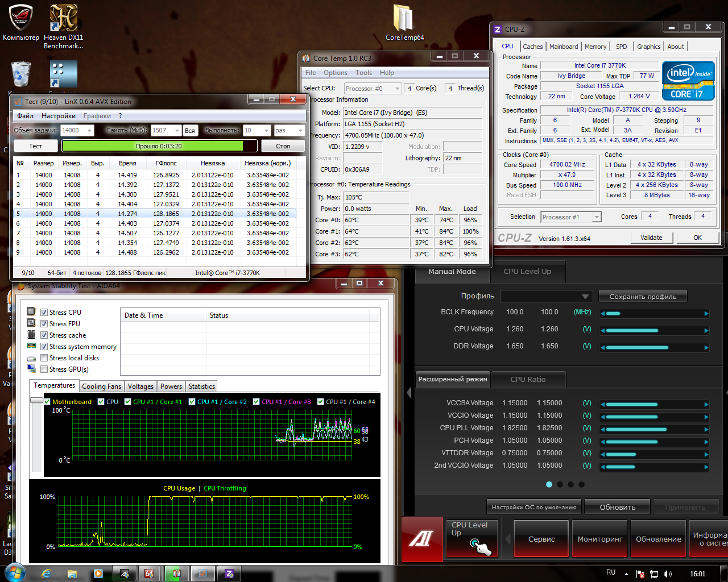Open Internet Explorer from the taskbar

[x=46, y=573]
